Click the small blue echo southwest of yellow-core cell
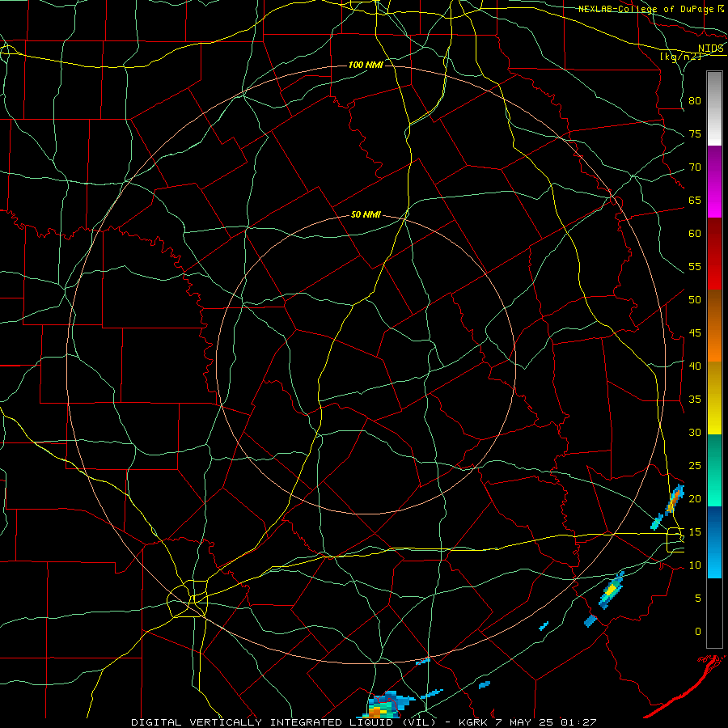 pos(590,620)
